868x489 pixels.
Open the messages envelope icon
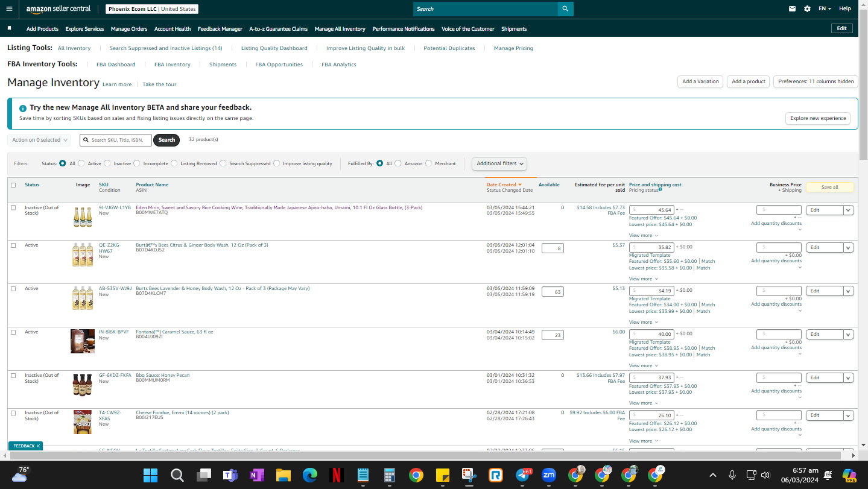click(x=792, y=9)
